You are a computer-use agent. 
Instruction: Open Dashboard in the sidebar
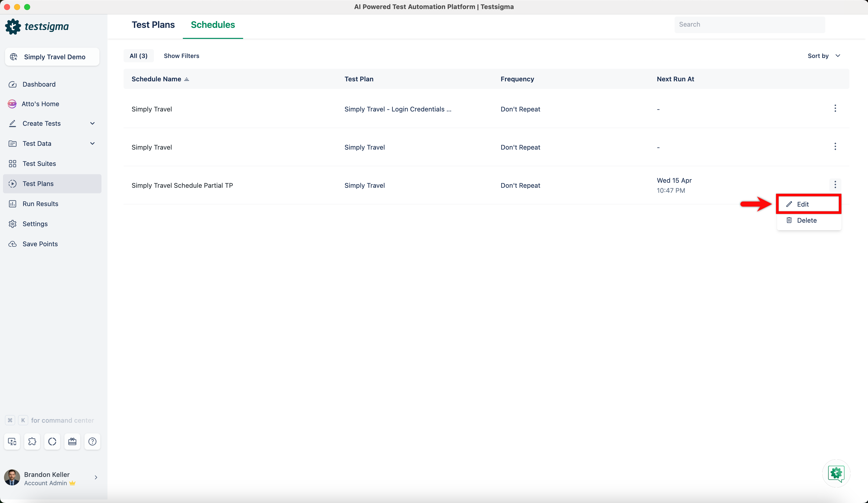tap(52, 84)
